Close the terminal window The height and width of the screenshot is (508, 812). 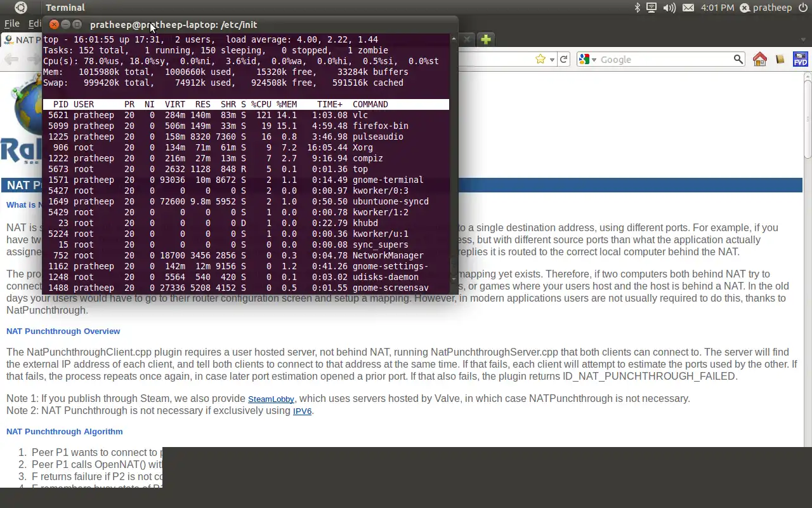pos(54,25)
